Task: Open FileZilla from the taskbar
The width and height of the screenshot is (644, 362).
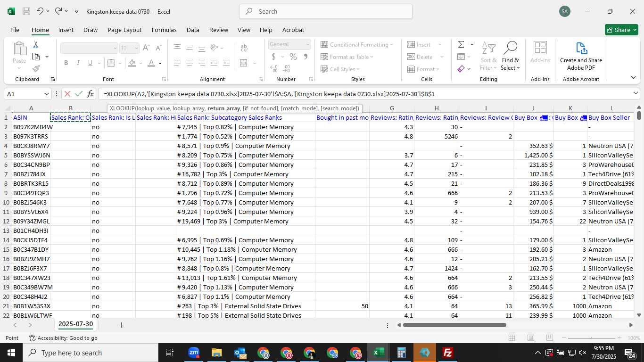Action: pos(448,353)
